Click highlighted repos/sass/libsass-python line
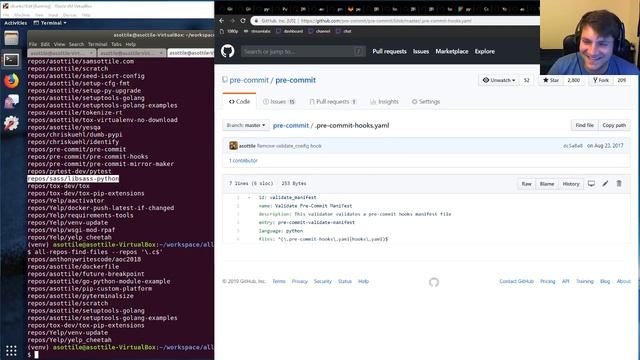The height and width of the screenshot is (360, 640). tap(73, 179)
